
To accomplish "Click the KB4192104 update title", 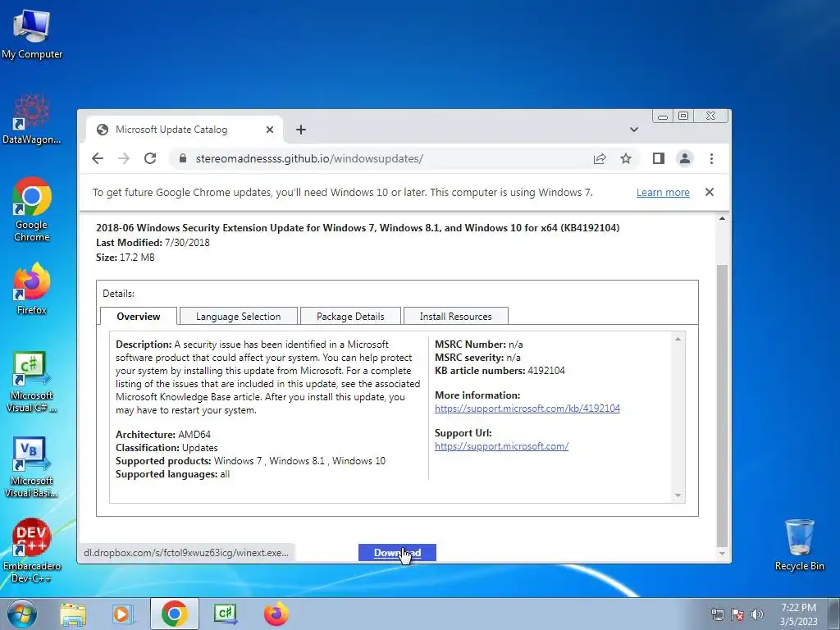I will pyautogui.click(x=358, y=228).
